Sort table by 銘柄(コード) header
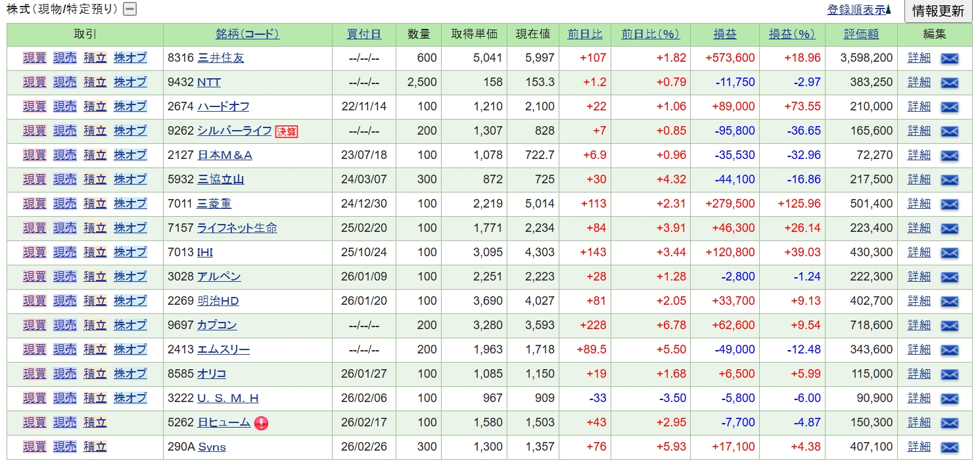The width and height of the screenshot is (980, 471). pos(247,34)
